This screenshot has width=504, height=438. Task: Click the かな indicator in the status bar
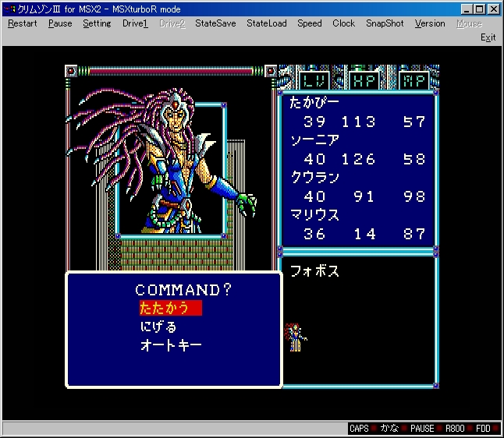[389, 429]
